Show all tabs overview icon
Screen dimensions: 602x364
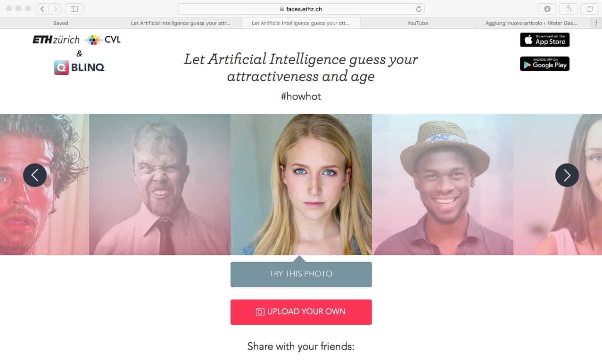[589, 9]
